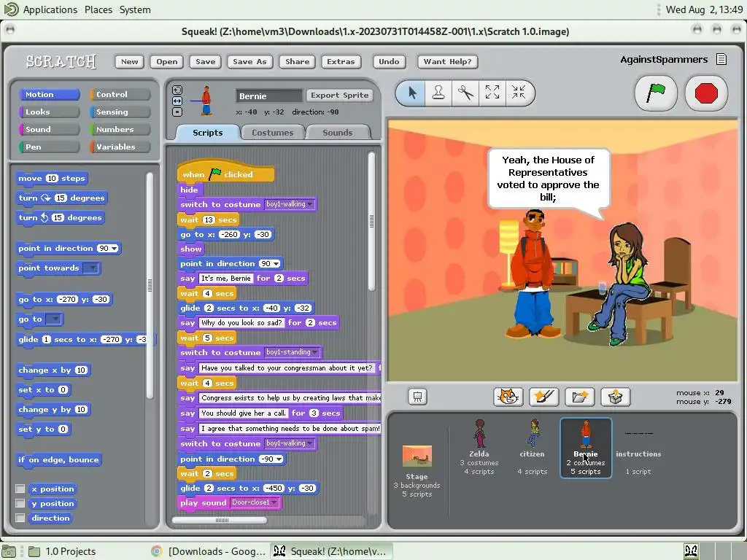Select the Looks block category

click(49, 112)
